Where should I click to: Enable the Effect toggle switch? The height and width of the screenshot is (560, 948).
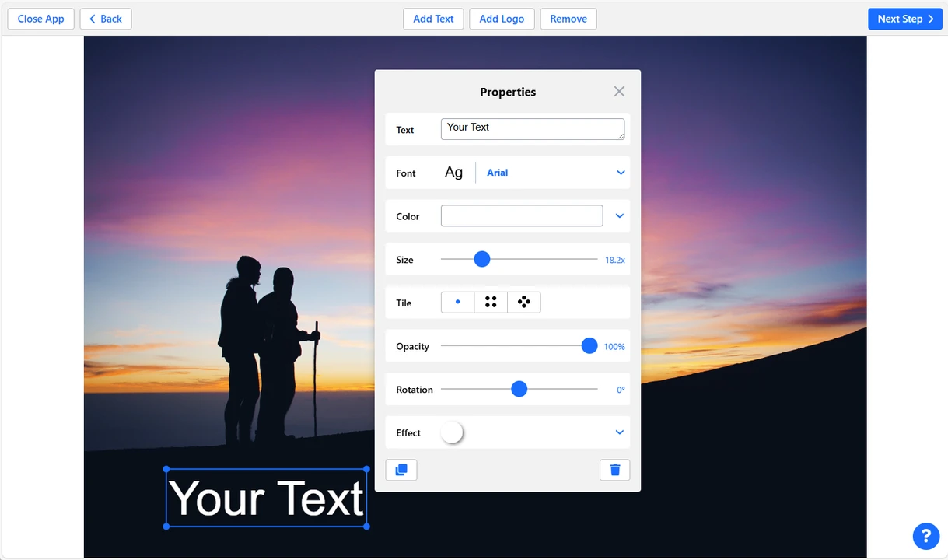452,432
